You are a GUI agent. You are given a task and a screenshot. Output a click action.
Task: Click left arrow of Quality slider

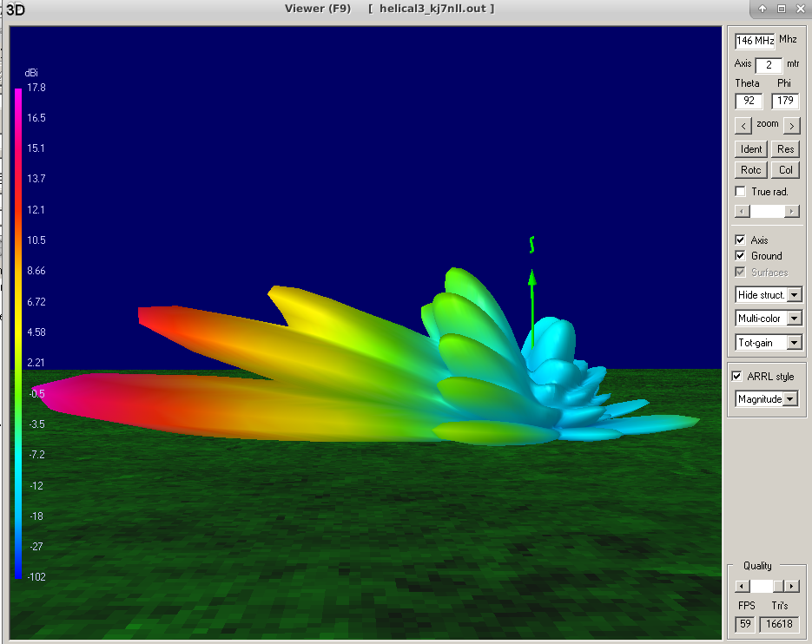point(743,586)
